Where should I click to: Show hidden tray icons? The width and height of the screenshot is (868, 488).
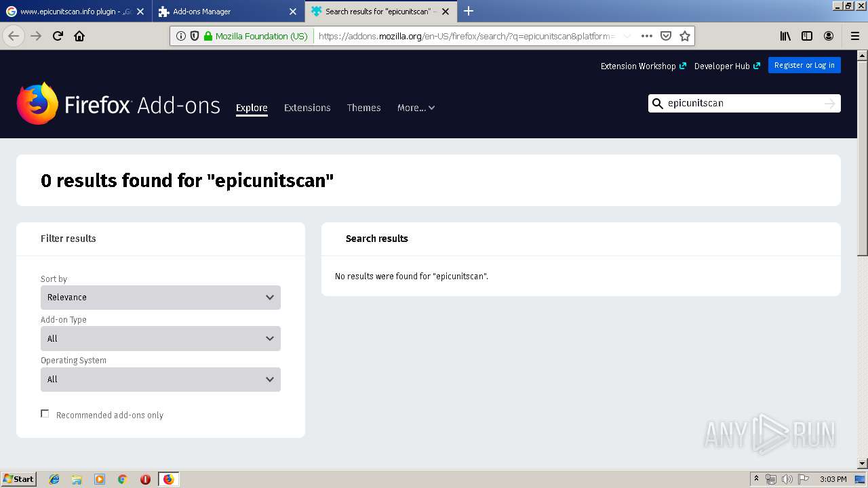[756, 479]
